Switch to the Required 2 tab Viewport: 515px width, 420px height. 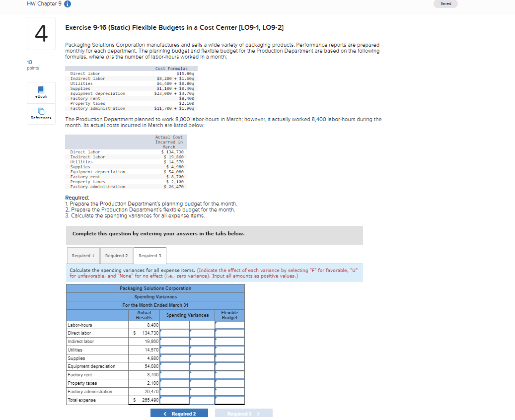[x=116, y=255]
